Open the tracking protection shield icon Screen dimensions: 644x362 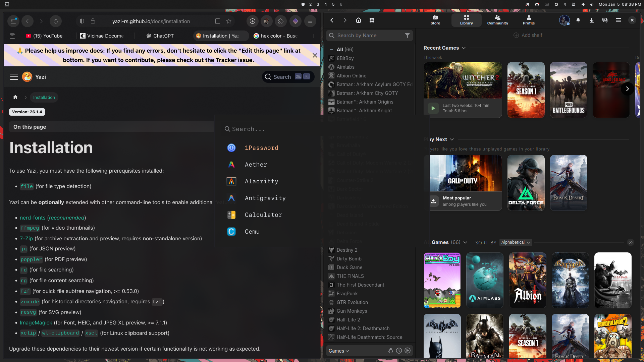pyautogui.click(x=82, y=21)
